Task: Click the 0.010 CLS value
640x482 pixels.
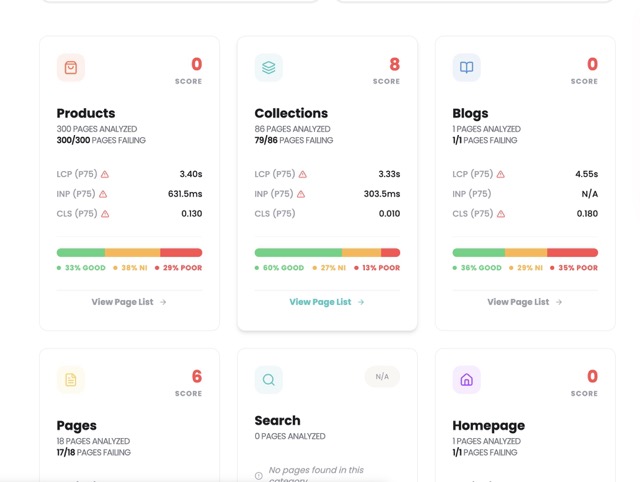Action: tap(389, 213)
